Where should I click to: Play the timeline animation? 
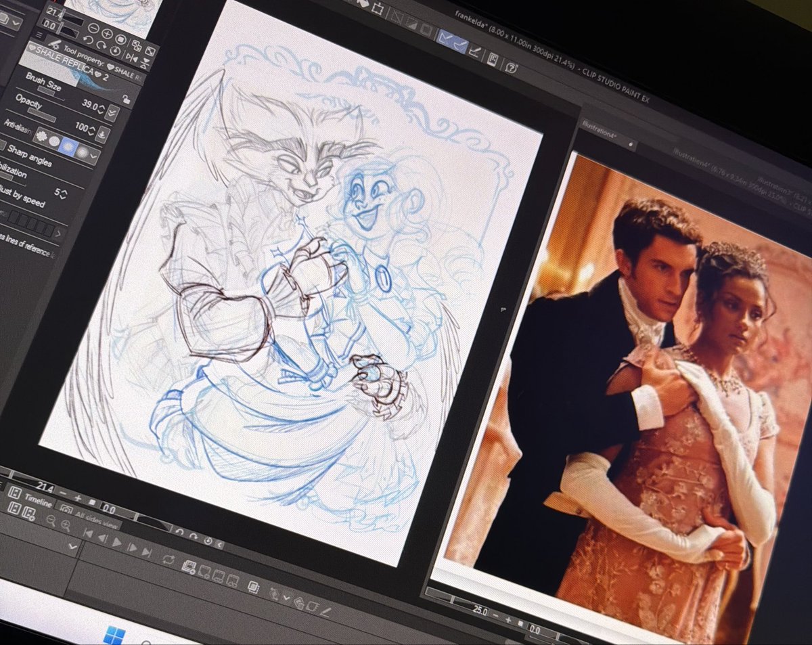116,542
